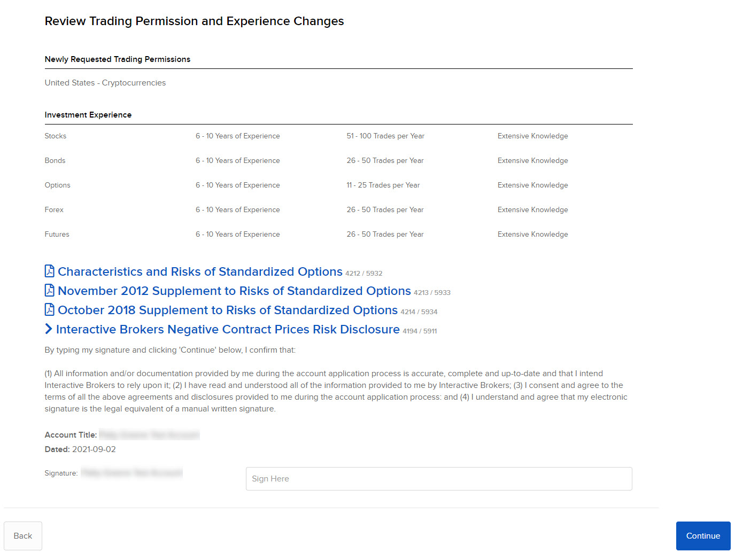Click the Sign Here signature field
Image resolution: width=735 pixels, height=560 pixels.
click(x=438, y=479)
